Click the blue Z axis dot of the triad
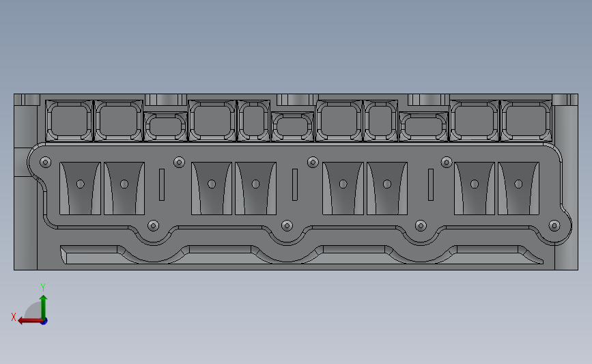Viewport: 592px width, 364px height. click(x=44, y=322)
